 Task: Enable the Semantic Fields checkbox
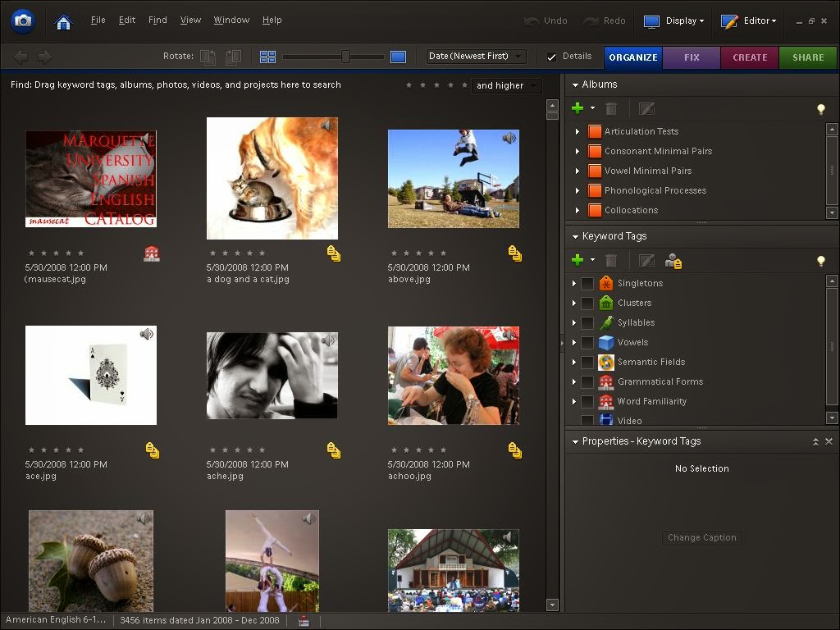click(x=587, y=362)
